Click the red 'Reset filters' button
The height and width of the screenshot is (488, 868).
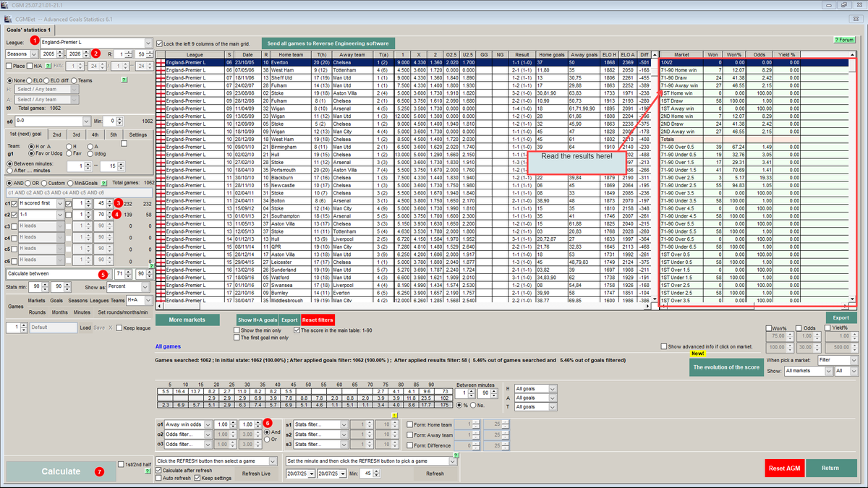coord(318,319)
